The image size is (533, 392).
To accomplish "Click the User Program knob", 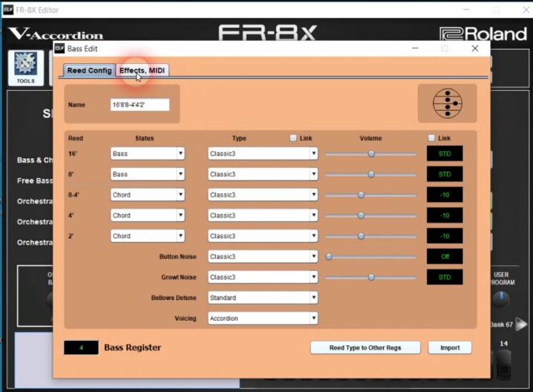I will 501,298.
